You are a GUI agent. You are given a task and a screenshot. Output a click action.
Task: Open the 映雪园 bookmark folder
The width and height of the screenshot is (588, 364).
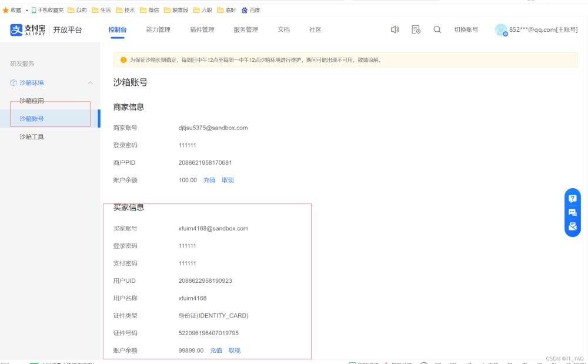click(176, 10)
